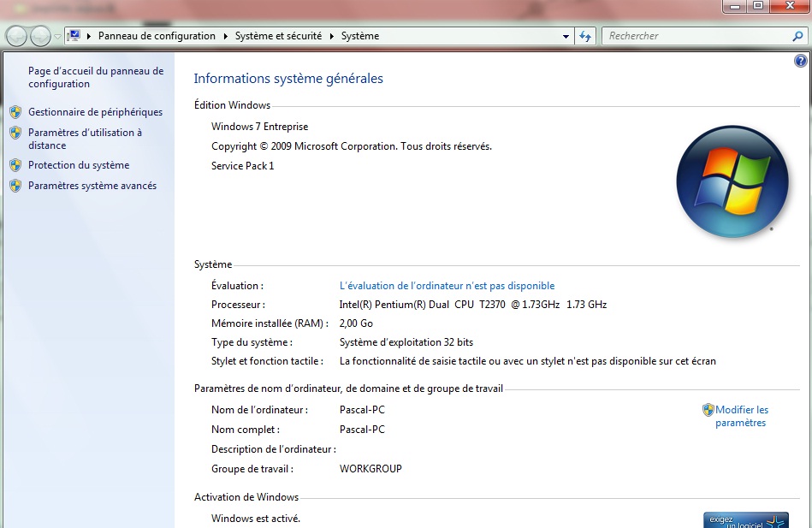This screenshot has height=528, width=812.
Task: Click the search magnifier icon
Action: 797,36
